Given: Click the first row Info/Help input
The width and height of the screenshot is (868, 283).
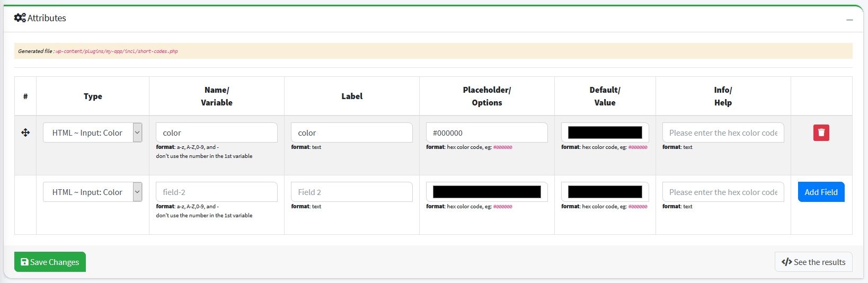Looking at the screenshot, I should point(723,132).
